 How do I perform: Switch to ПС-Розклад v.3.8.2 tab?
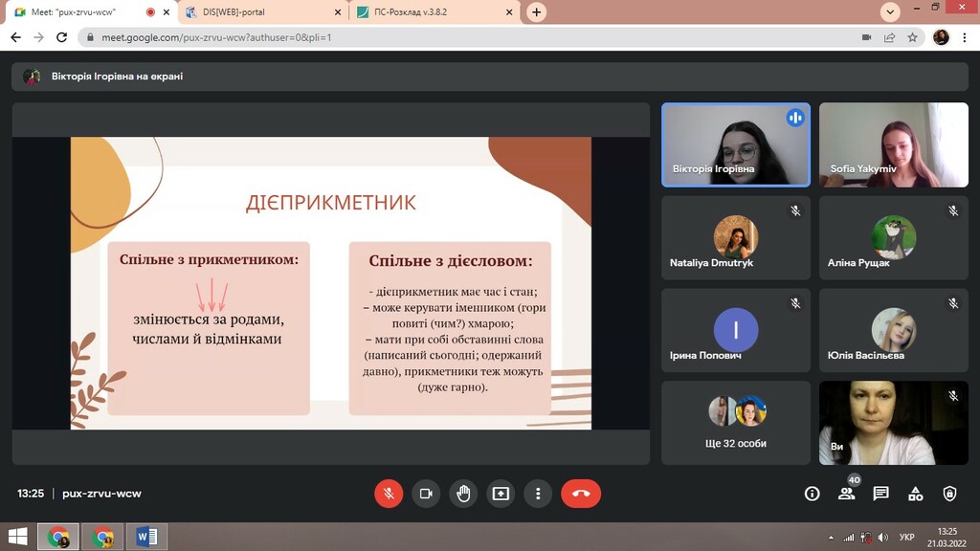click(435, 11)
